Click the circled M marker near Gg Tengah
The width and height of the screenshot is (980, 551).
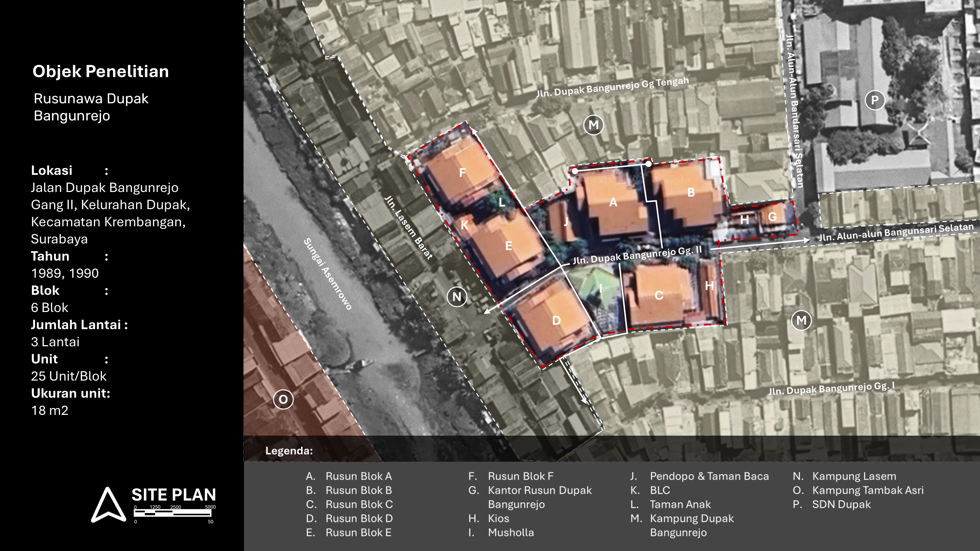coord(593,125)
